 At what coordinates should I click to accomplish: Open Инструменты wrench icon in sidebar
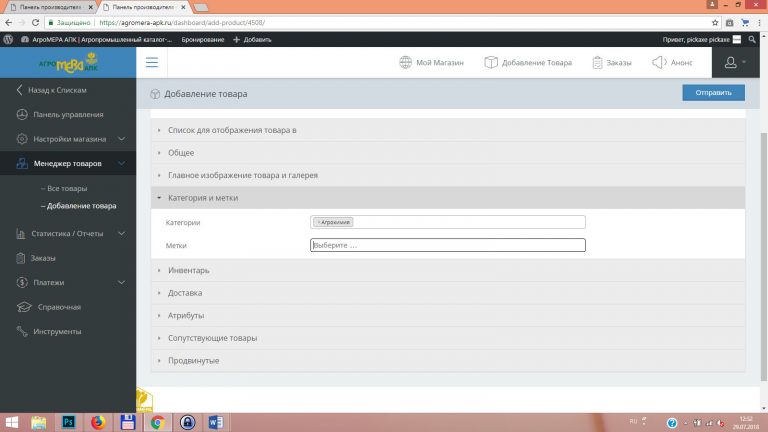tap(21, 331)
